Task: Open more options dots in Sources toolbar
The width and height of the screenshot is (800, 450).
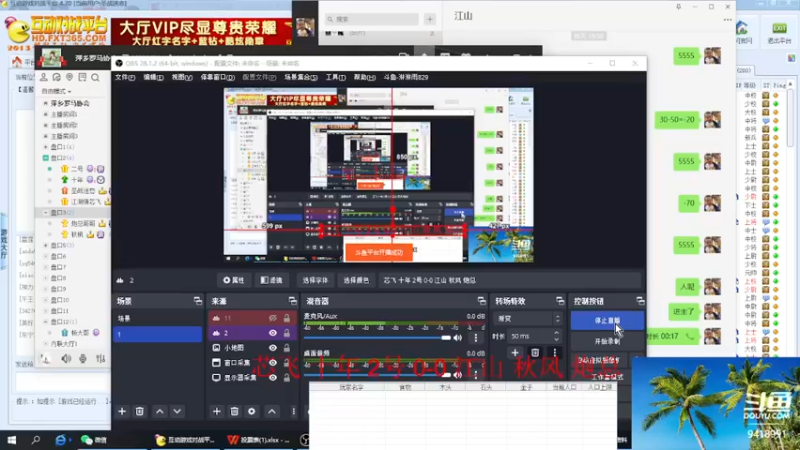Action: [x=293, y=411]
